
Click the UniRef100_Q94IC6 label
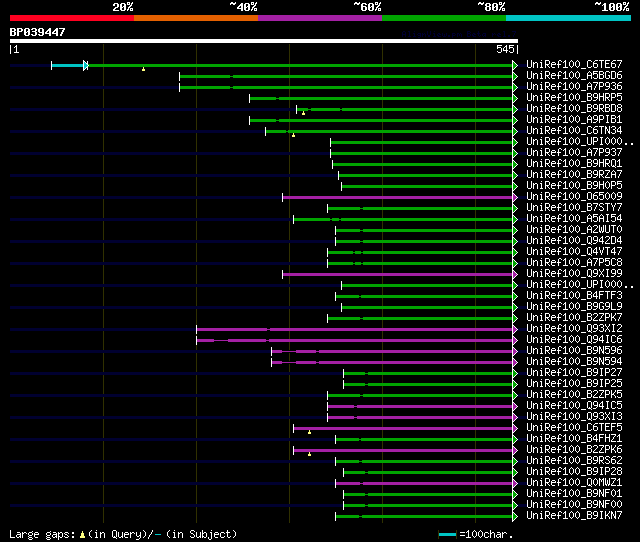click(x=574, y=340)
